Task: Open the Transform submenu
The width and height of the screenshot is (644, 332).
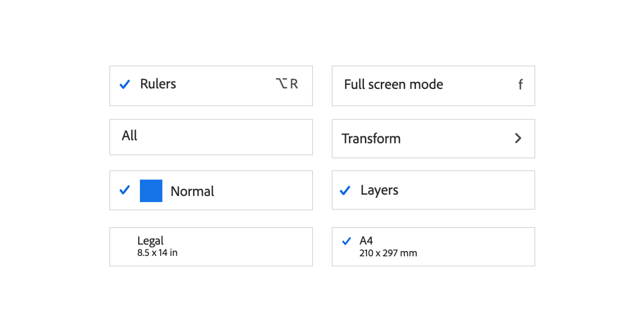Action: tap(433, 139)
